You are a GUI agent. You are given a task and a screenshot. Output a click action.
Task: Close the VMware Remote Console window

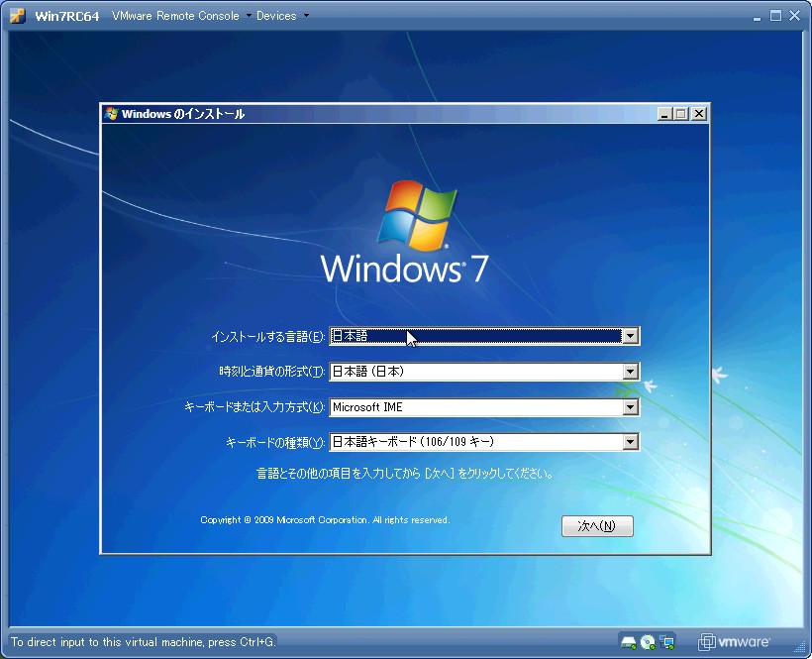click(x=795, y=16)
